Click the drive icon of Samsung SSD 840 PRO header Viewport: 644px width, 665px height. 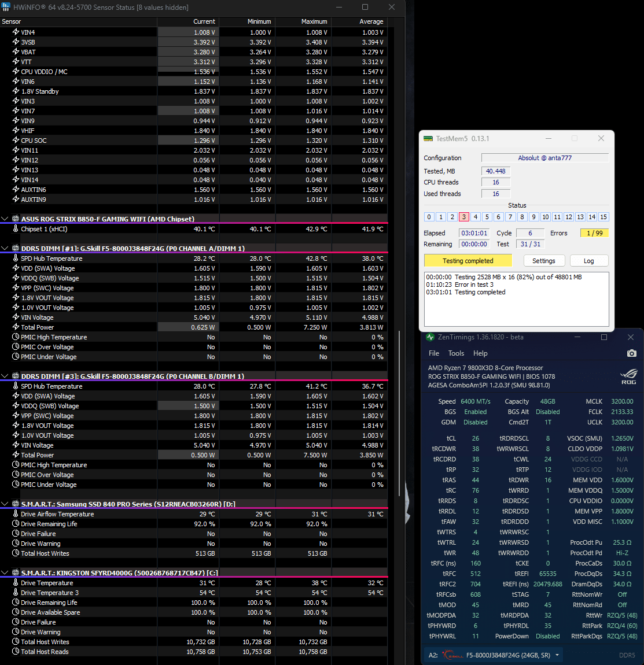(x=16, y=504)
